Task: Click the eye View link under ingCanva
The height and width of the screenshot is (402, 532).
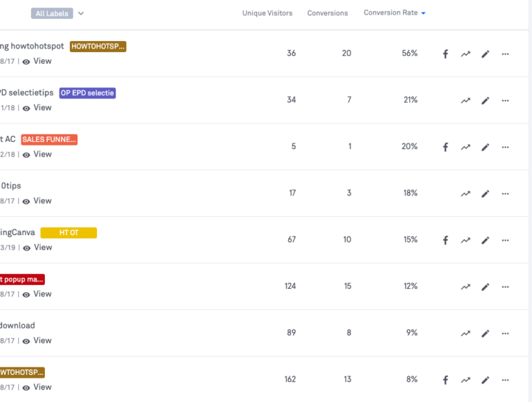Action: (x=37, y=247)
